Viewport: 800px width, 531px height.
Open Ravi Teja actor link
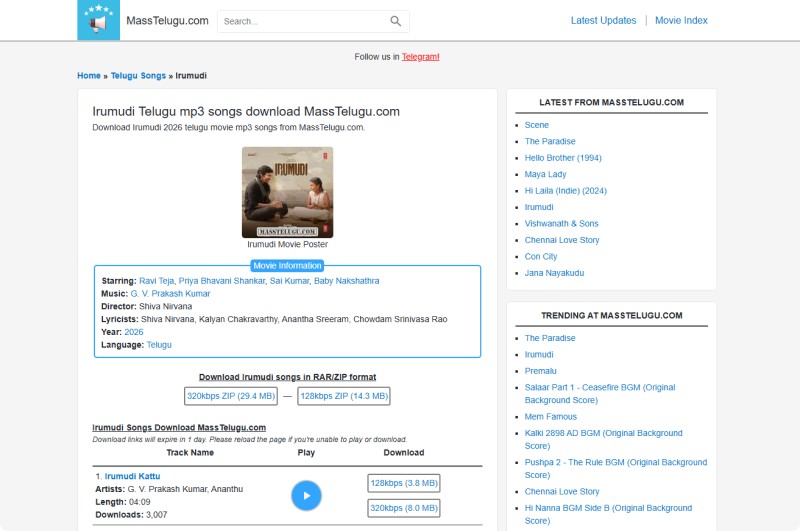[157, 281]
